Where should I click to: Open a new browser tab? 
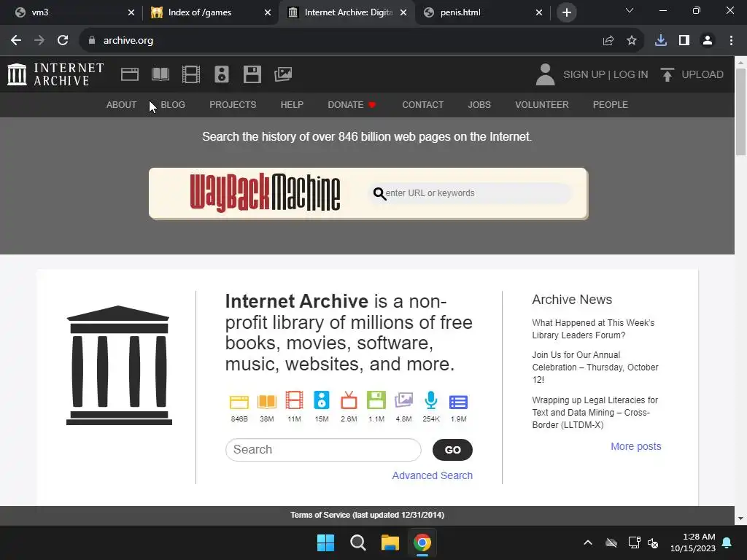click(566, 12)
